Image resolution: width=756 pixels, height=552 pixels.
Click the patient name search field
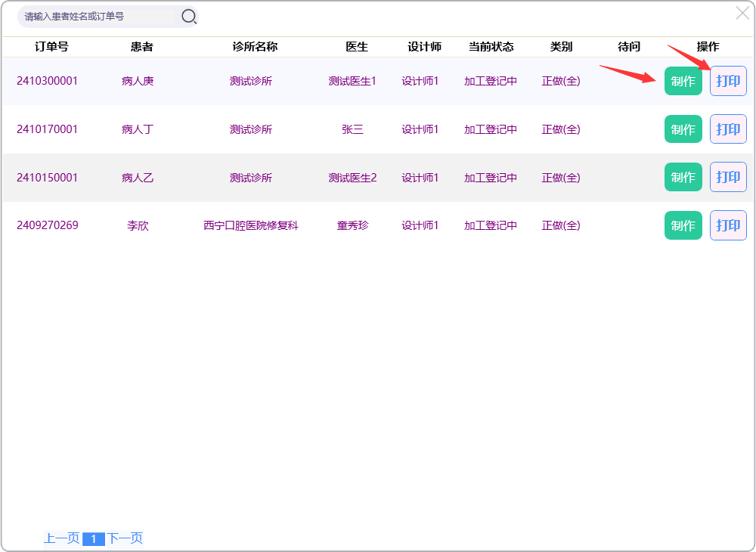(98, 16)
